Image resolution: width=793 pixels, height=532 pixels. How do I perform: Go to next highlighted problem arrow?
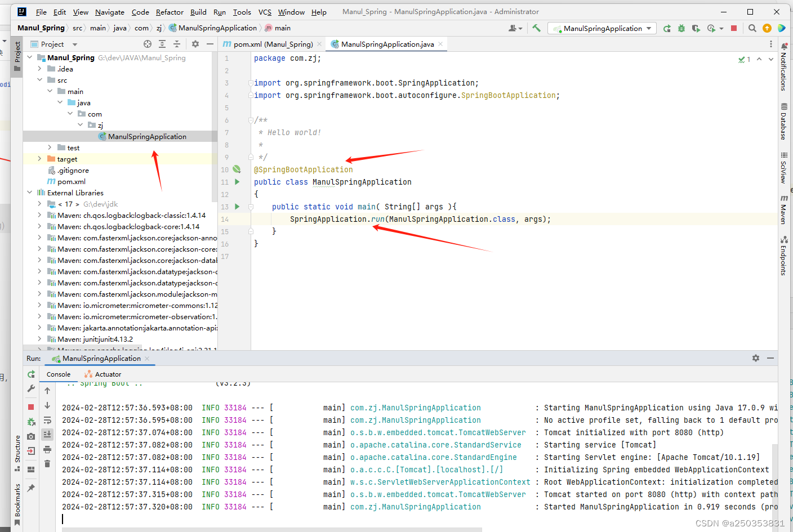pyautogui.click(x=771, y=59)
